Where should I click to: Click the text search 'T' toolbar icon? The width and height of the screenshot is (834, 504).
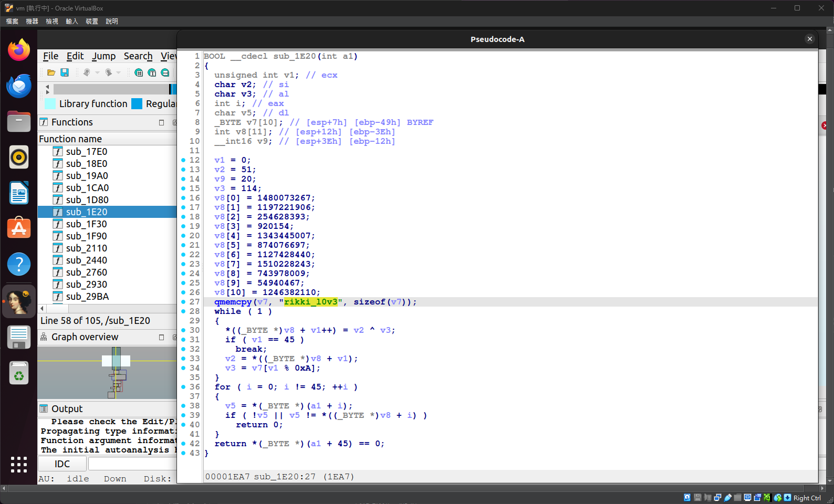(x=152, y=72)
